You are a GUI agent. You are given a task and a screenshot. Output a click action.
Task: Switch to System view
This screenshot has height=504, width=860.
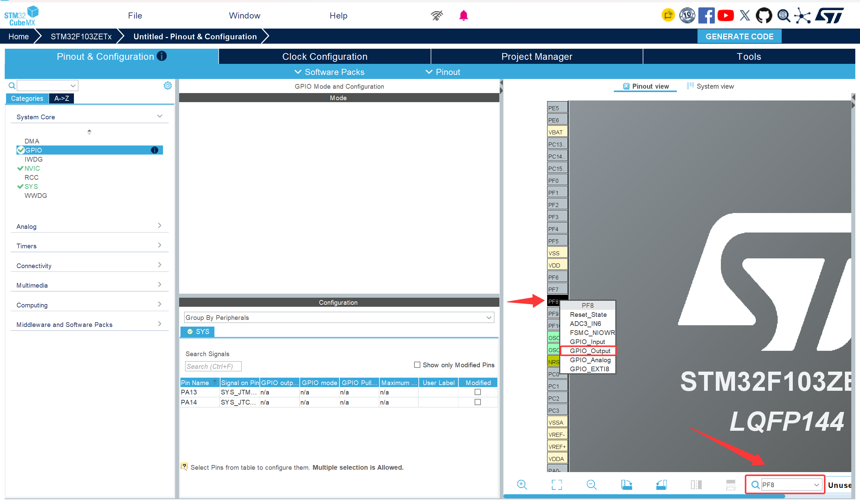coord(710,86)
